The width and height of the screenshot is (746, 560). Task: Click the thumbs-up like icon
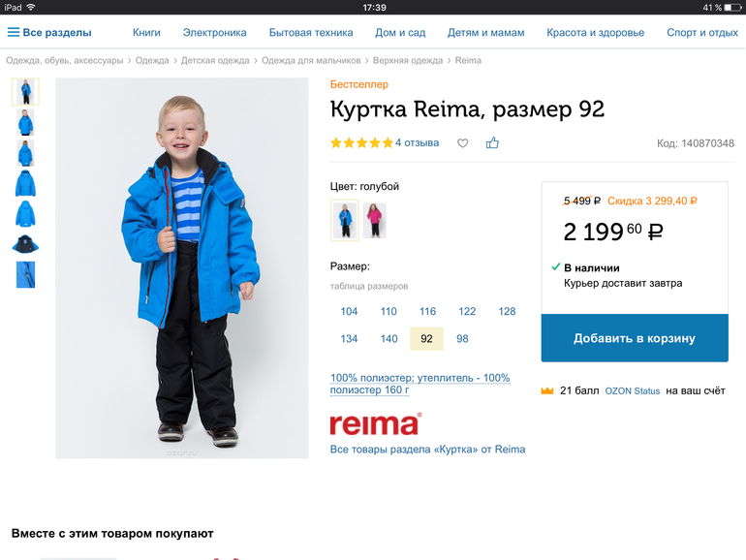click(492, 142)
